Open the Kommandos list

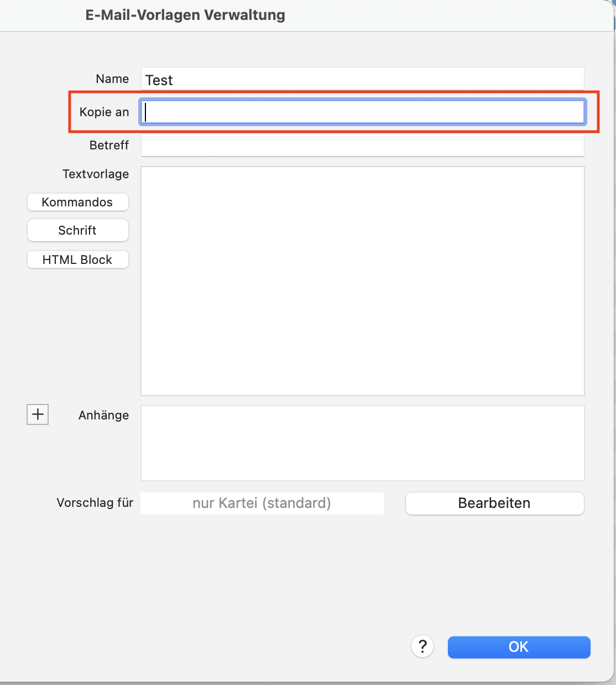point(77,202)
